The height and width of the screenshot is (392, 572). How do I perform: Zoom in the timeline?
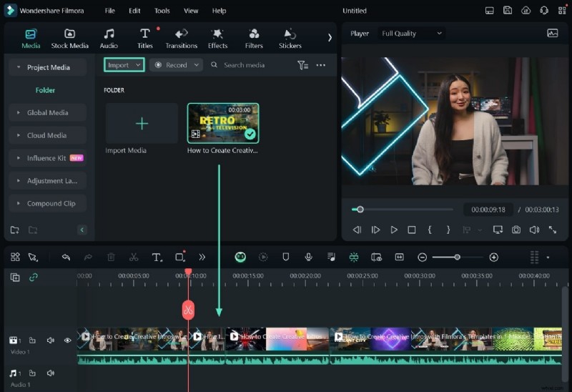pyautogui.click(x=493, y=258)
